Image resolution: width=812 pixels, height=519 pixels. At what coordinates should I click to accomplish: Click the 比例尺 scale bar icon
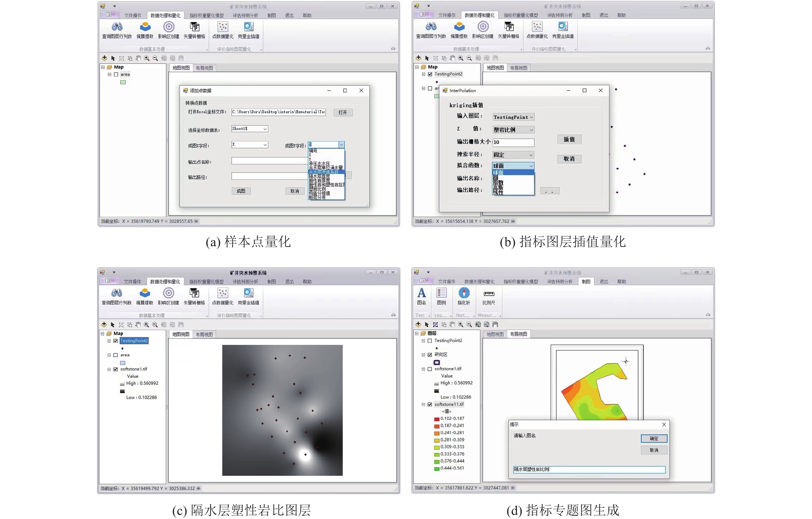488,294
